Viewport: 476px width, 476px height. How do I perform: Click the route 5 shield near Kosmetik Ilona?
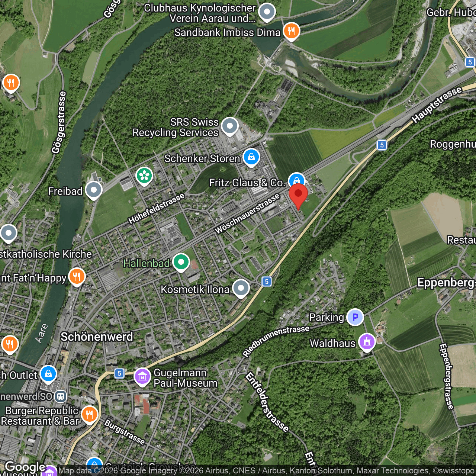coord(267,282)
